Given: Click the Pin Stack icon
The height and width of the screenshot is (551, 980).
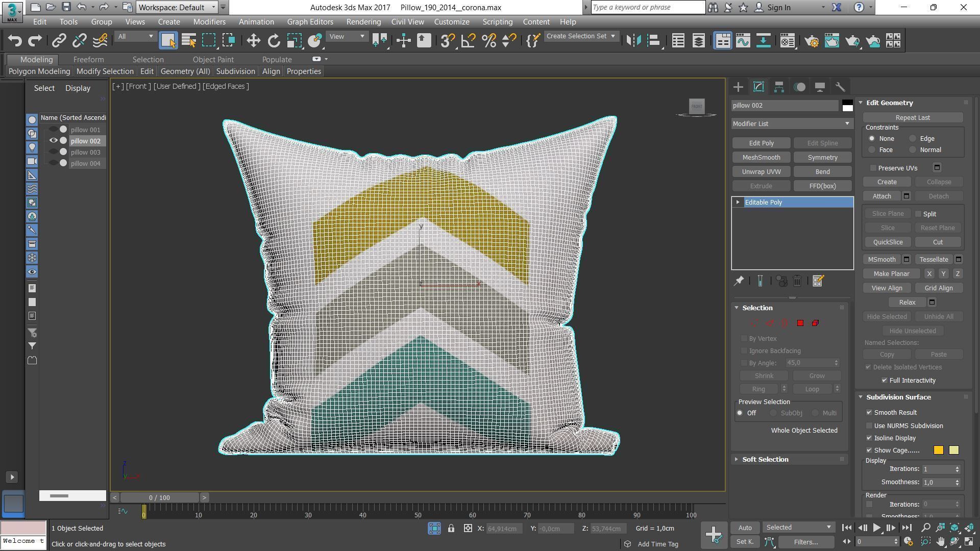Looking at the screenshot, I should point(739,281).
